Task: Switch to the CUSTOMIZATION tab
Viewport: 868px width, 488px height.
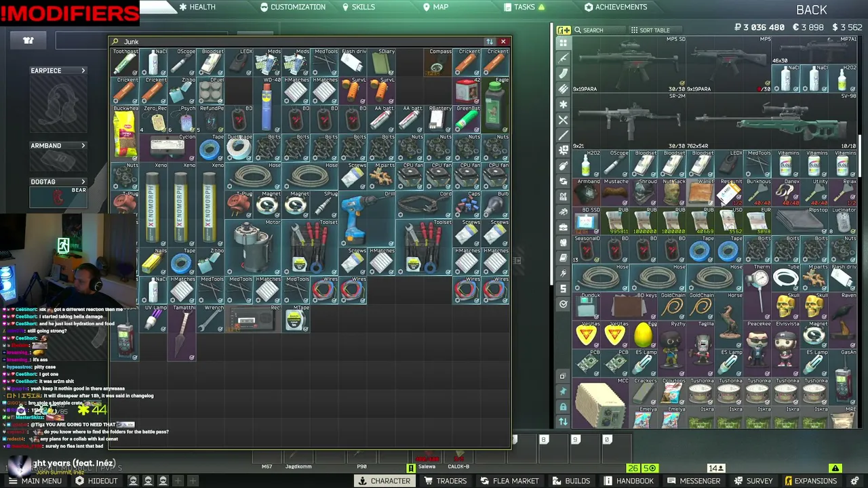Action: click(x=293, y=7)
